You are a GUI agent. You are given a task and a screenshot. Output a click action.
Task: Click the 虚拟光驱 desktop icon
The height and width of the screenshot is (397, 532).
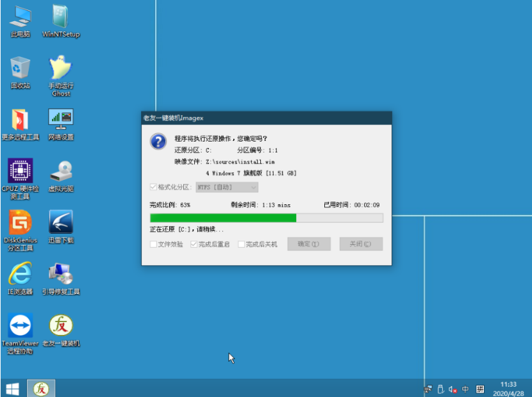61,176
